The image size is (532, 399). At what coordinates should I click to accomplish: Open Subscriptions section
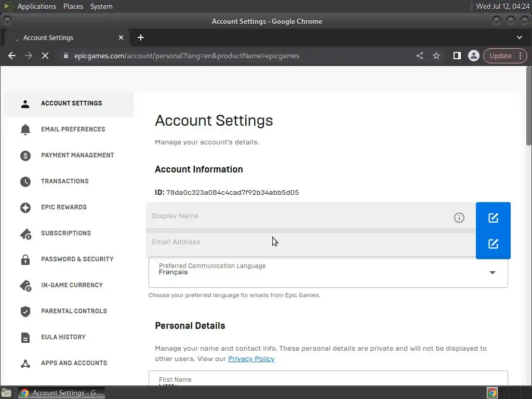pos(66,233)
